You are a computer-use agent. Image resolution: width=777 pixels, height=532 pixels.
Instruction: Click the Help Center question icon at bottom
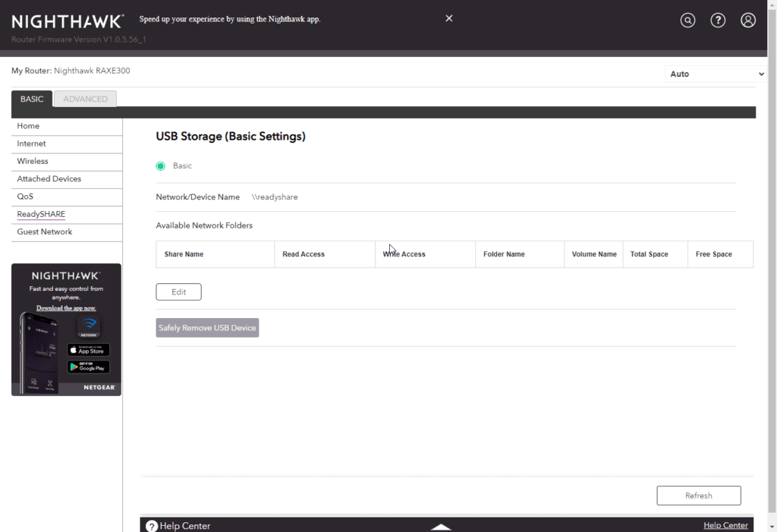point(152,526)
